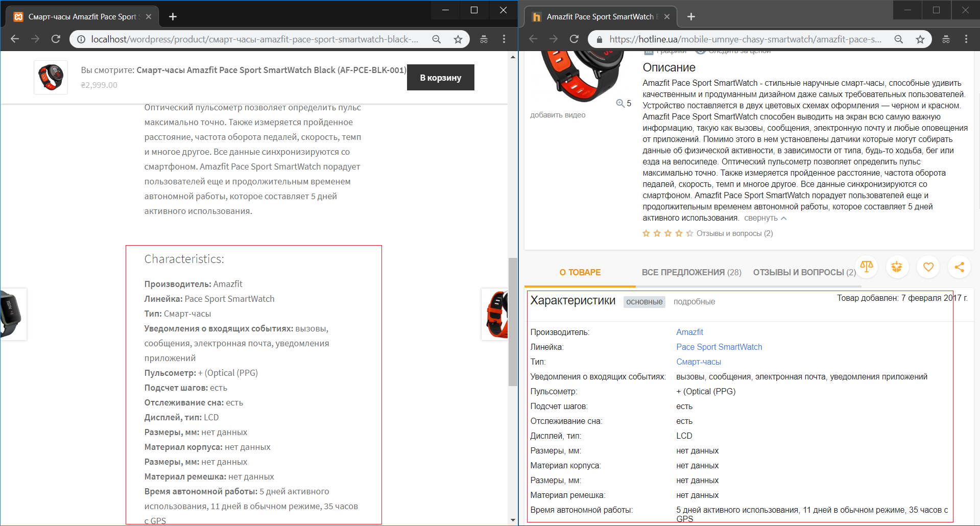Switch to ОТЗЫВЫ И ВОПРОСЫ tab
Viewport: 980px width, 526px height.
pos(804,273)
